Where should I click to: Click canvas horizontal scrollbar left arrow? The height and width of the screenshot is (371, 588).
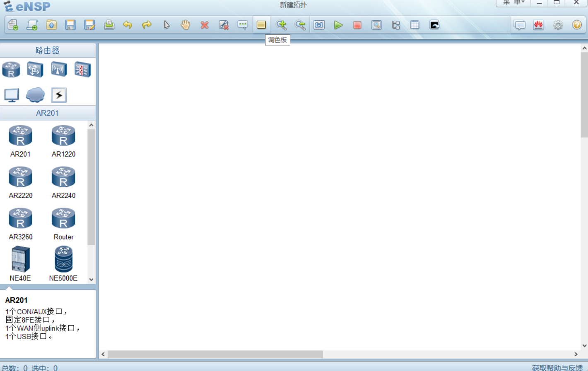[x=103, y=354]
